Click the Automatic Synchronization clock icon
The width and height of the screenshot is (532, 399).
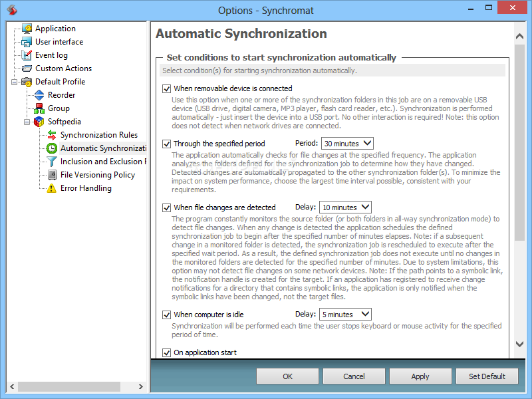[x=52, y=148]
